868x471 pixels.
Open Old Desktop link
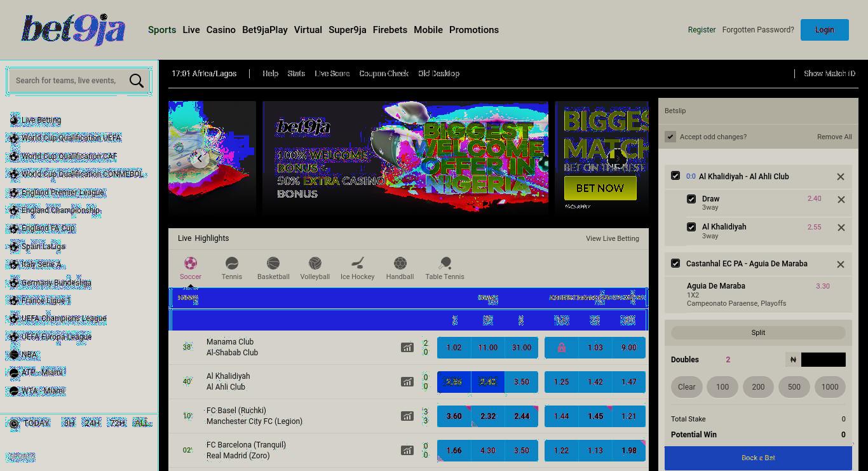[x=438, y=74]
